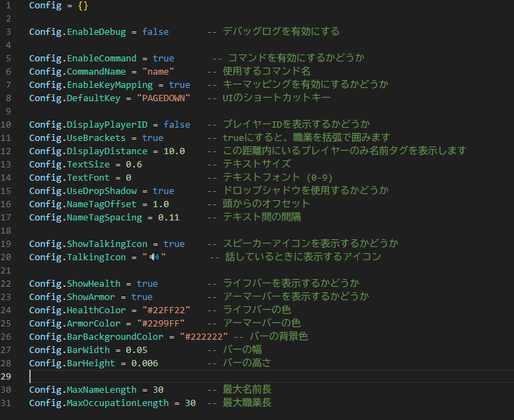Click the "name" string on the CommandName line
514x420 pixels.
[x=158, y=71]
